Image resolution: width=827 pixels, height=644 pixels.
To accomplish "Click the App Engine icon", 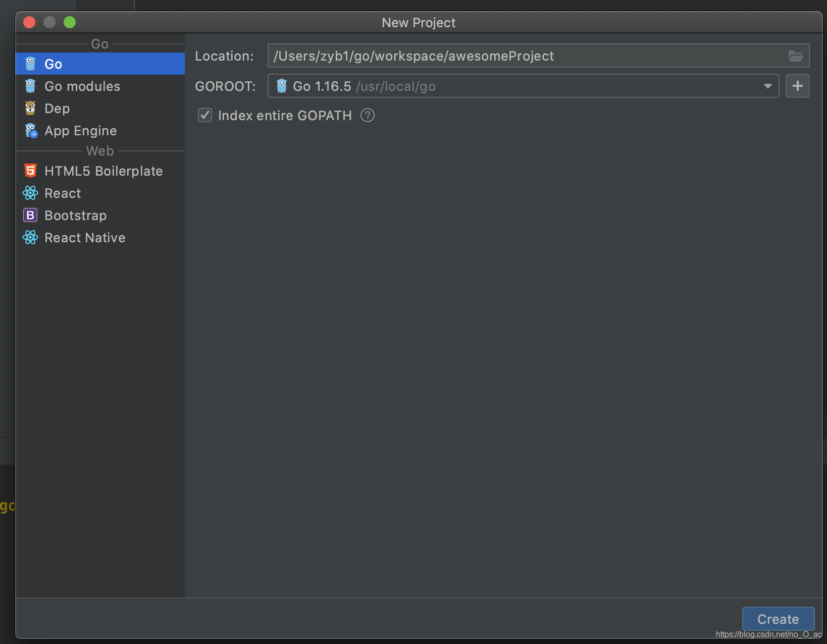I will click(x=31, y=131).
